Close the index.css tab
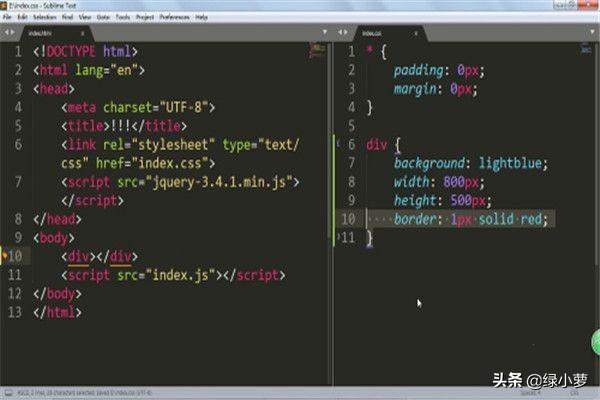The height and width of the screenshot is (400, 600). tap(416, 31)
